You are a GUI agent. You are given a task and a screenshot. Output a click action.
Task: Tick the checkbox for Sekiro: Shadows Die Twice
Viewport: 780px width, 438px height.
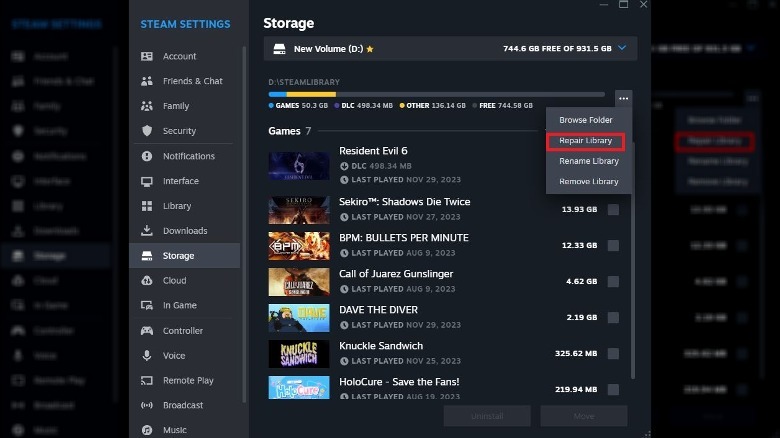pyautogui.click(x=613, y=209)
